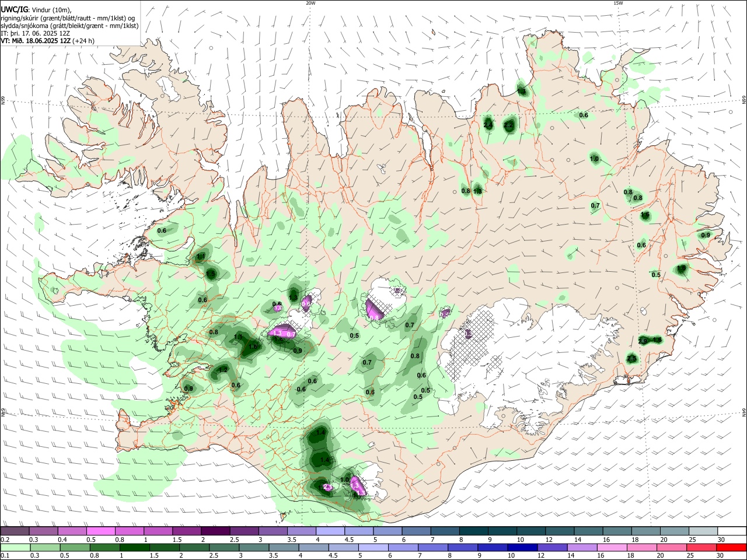Click the '0.4' label on the snow scale

point(63,540)
